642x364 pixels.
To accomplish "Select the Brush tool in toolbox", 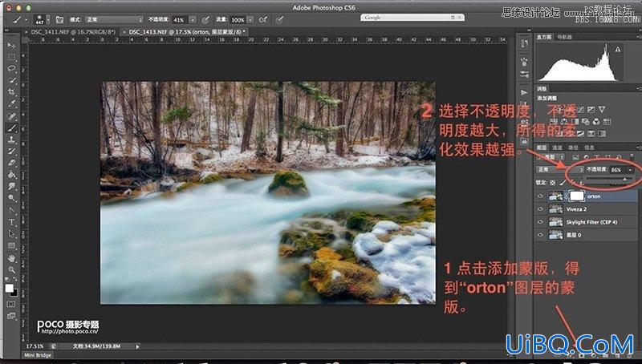I will [x=11, y=128].
